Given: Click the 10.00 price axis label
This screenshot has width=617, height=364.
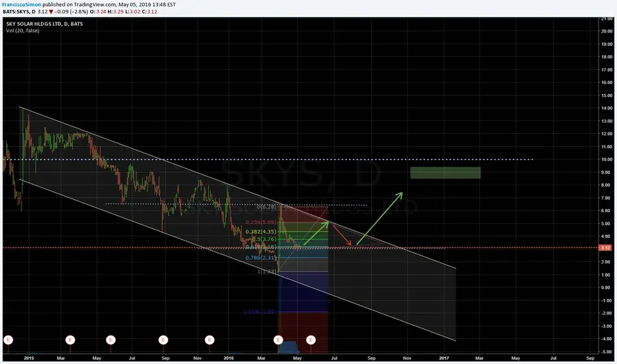Looking at the screenshot, I should (606, 159).
